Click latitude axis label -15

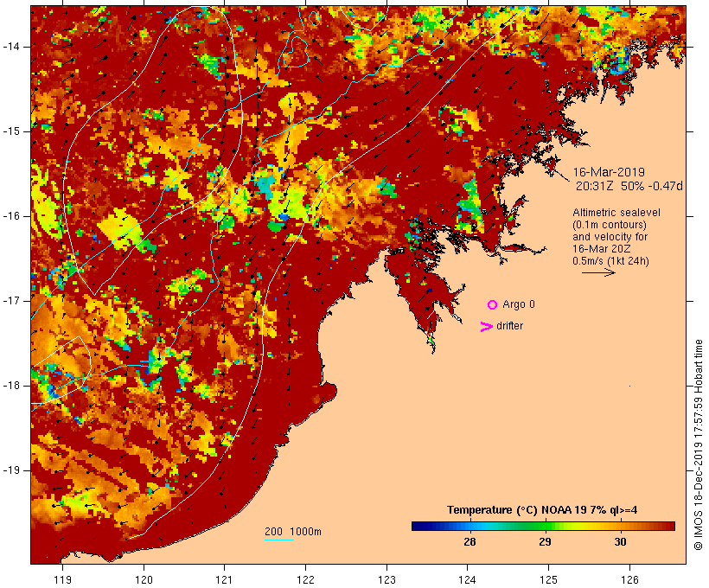click(x=11, y=131)
